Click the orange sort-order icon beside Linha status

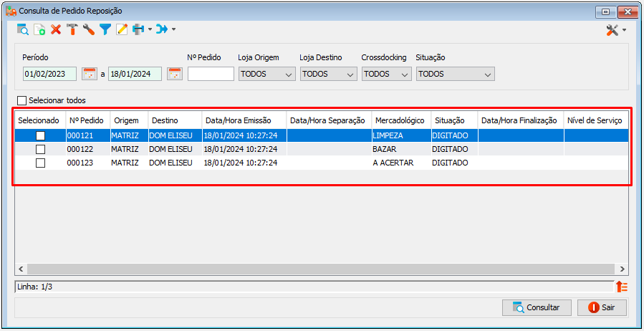[x=623, y=287]
